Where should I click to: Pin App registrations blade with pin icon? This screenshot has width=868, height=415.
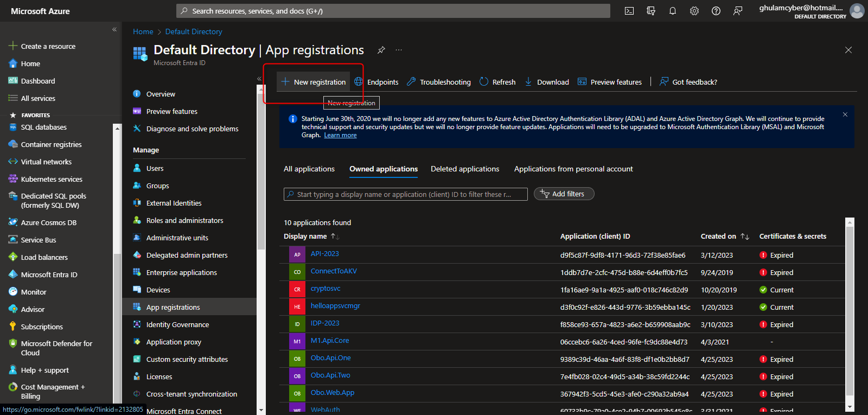click(x=381, y=50)
